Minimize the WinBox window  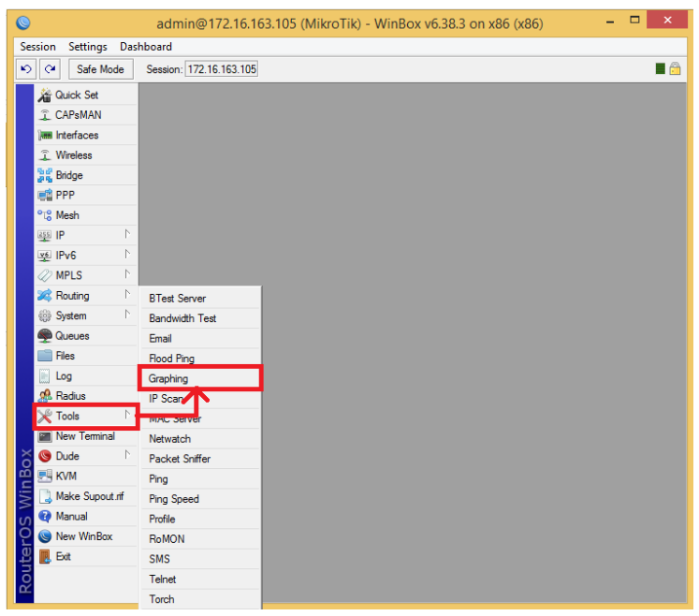(610, 22)
